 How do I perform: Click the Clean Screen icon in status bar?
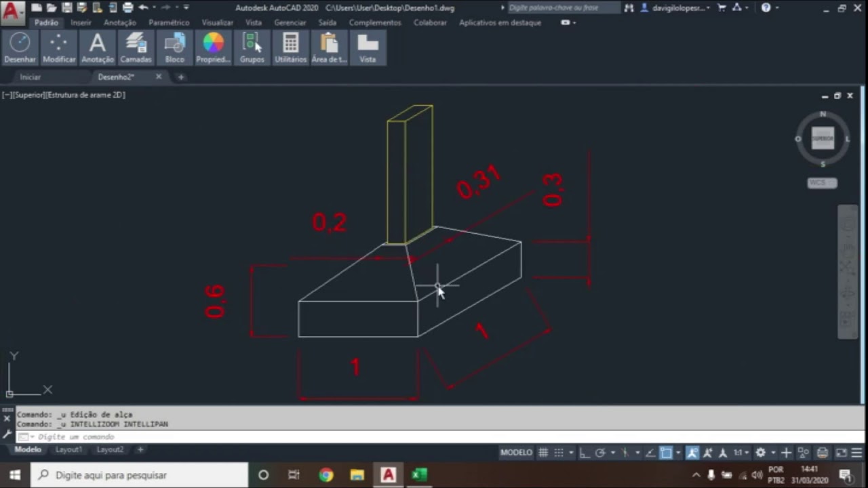[x=841, y=453]
